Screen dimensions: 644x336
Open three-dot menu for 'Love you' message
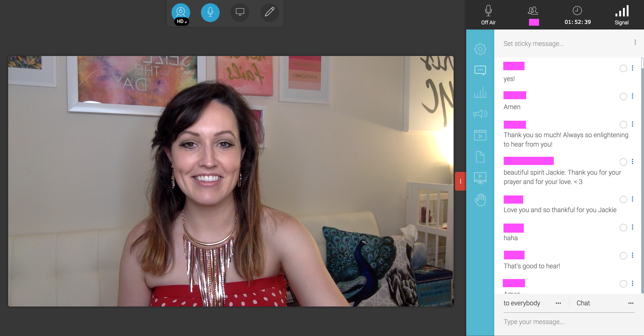click(632, 199)
